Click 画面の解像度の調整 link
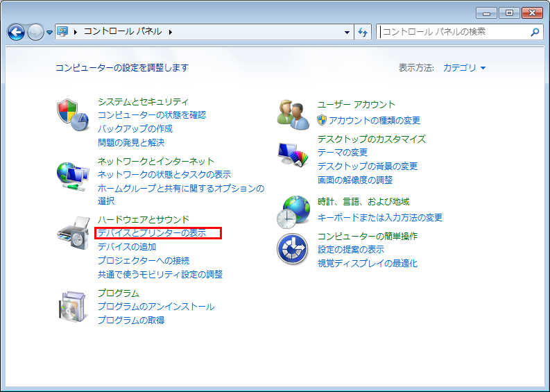 click(x=354, y=180)
